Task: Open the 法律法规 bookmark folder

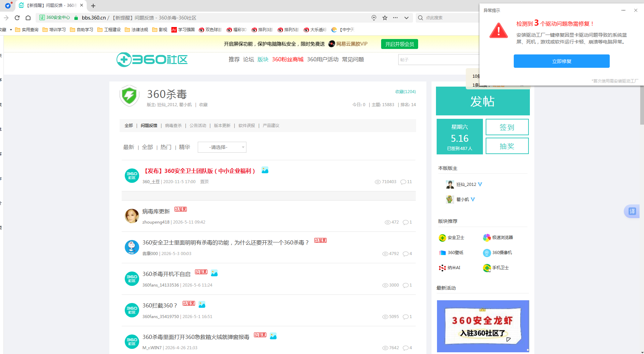Action: coord(136,30)
